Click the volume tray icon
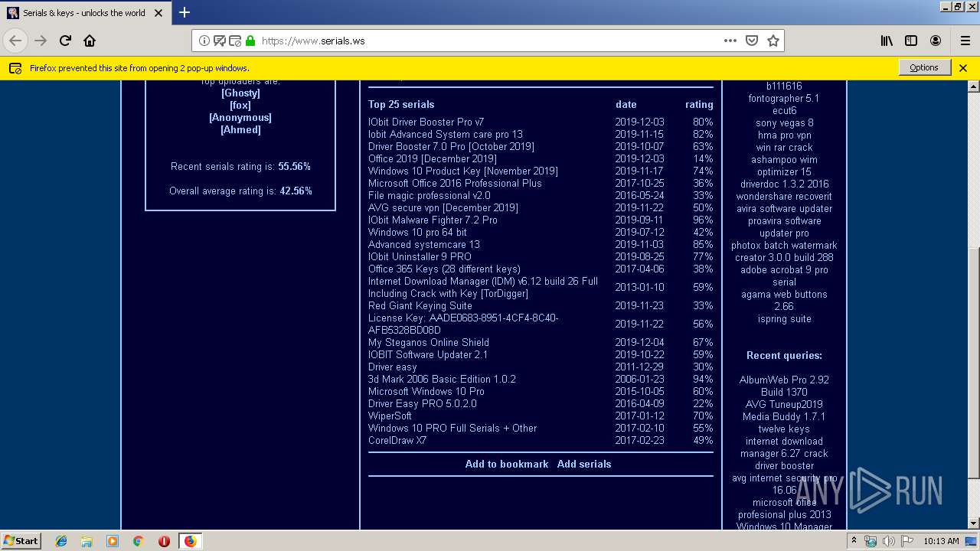The height and width of the screenshot is (551, 980). [x=888, y=541]
